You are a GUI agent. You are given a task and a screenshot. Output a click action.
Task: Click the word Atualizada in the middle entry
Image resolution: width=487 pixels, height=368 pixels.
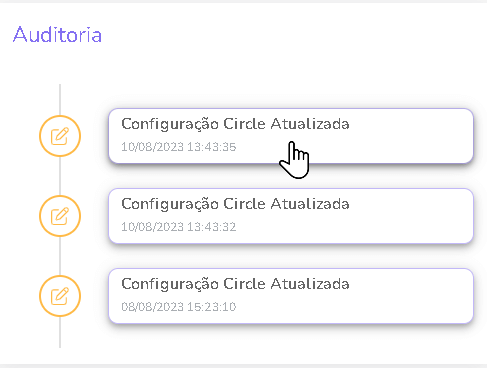click(x=310, y=204)
